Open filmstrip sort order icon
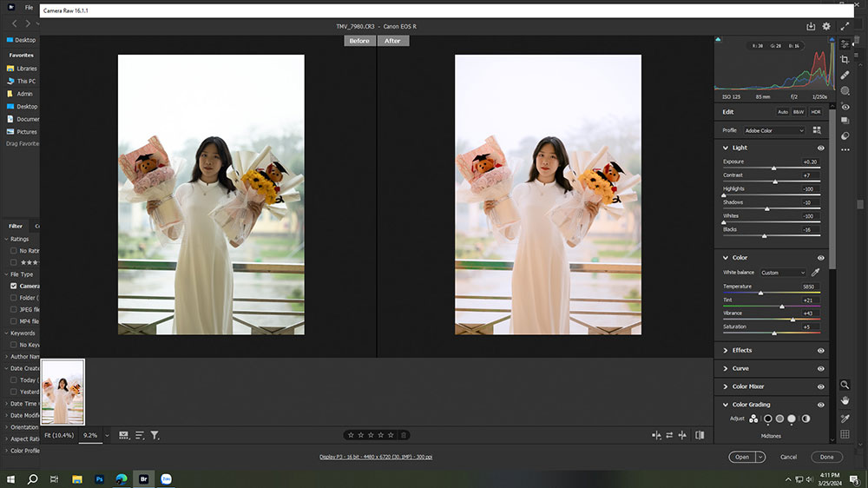This screenshot has height=488, width=868. click(x=140, y=435)
